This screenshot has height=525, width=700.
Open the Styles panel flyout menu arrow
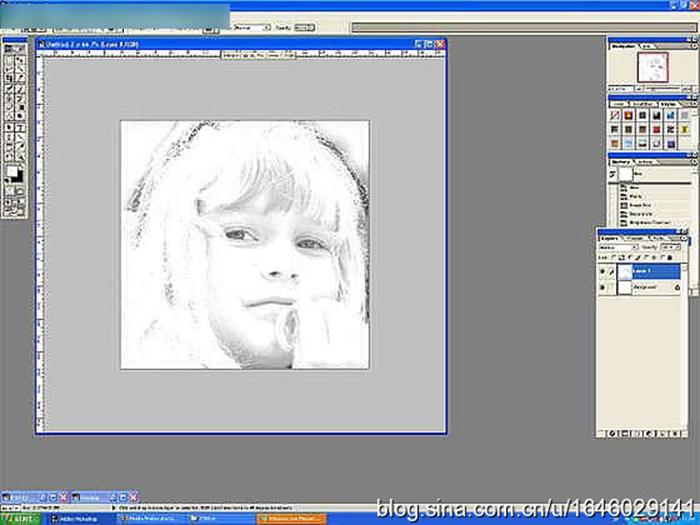(x=694, y=104)
